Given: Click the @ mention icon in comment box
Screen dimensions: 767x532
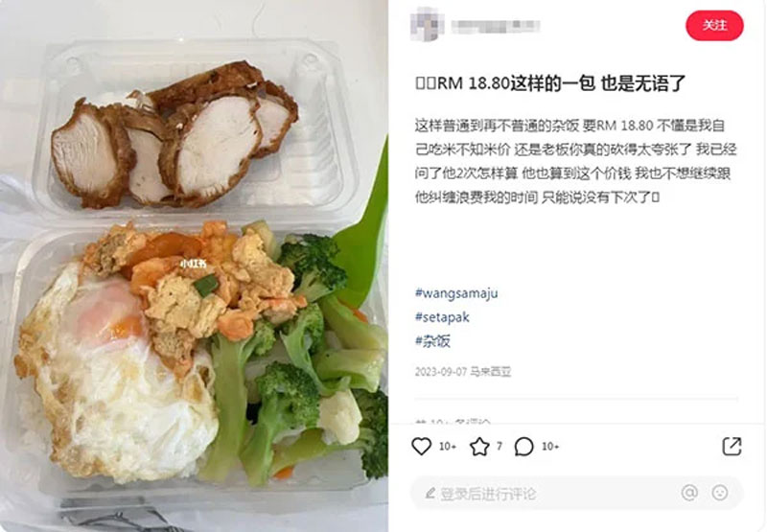Looking at the screenshot, I should (x=689, y=493).
